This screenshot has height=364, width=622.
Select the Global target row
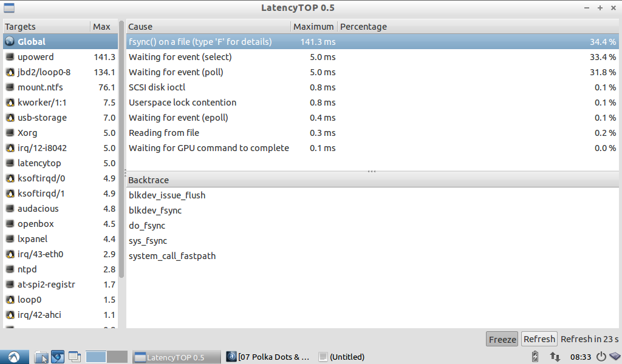tap(60, 42)
